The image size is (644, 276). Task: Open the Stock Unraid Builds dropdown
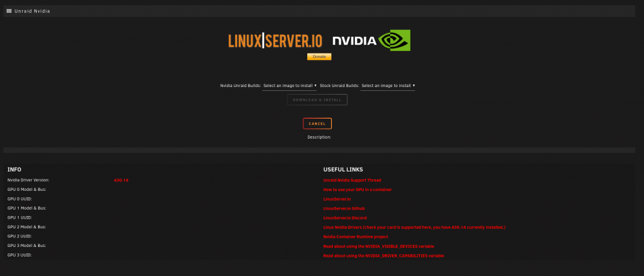click(388, 86)
